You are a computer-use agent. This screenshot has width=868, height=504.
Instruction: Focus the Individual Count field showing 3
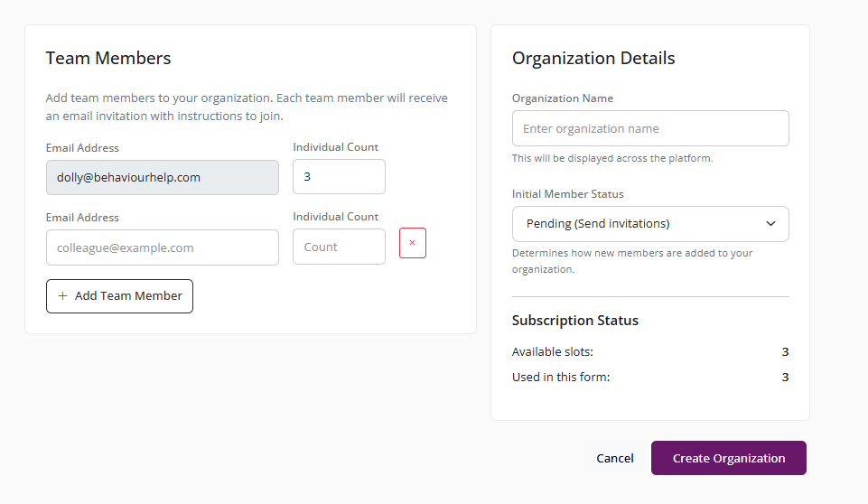(x=339, y=177)
